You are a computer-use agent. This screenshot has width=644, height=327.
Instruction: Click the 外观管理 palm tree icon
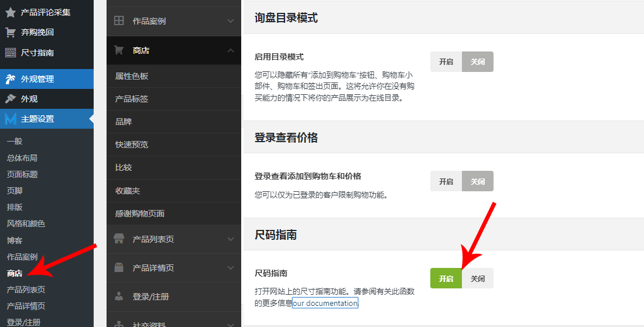pos(11,79)
